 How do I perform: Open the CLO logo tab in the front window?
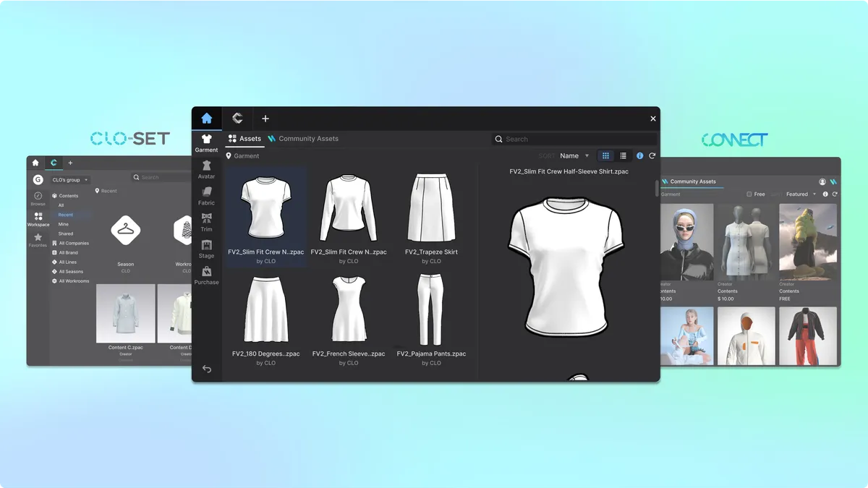click(x=237, y=119)
